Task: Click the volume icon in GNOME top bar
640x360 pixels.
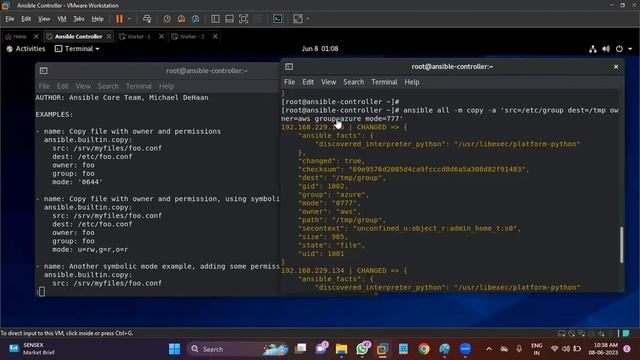Action: tap(606, 49)
